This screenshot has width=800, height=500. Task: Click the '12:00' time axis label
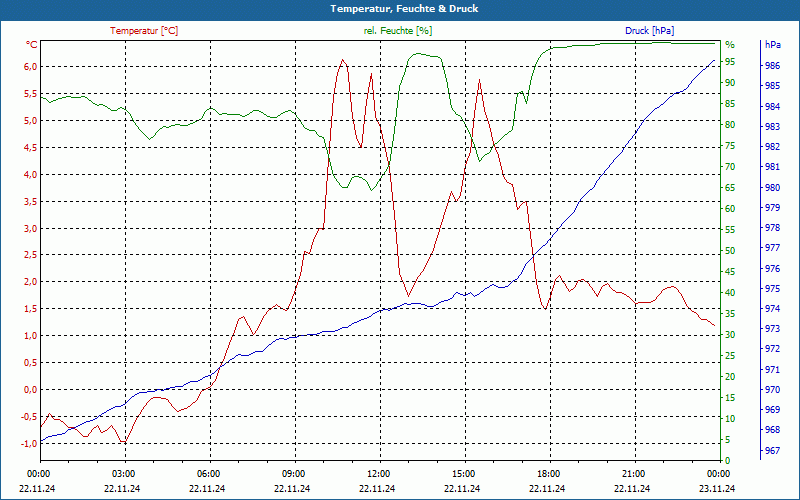point(378,474)
